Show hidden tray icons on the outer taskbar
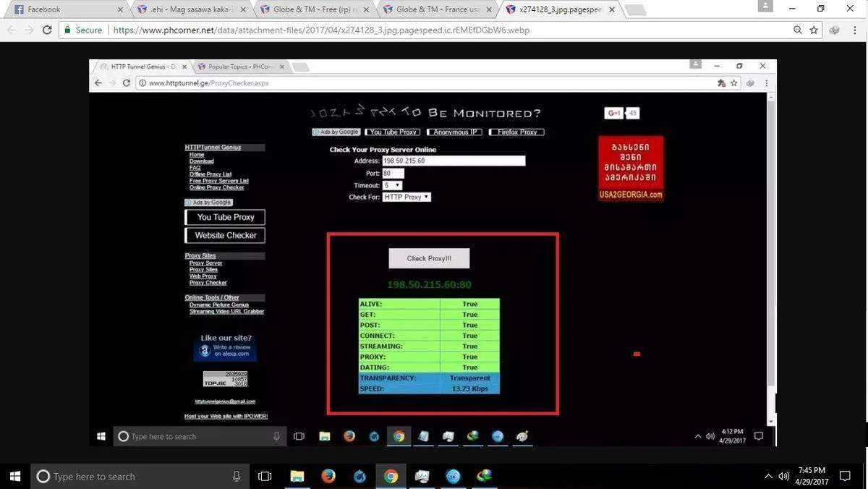The width and height of the screenshot is (868, 489). [768, 476]
